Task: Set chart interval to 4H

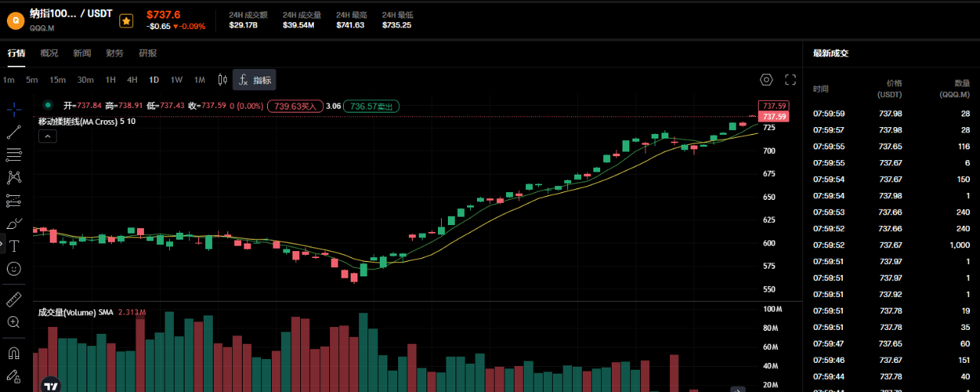Action: point(132,80)
